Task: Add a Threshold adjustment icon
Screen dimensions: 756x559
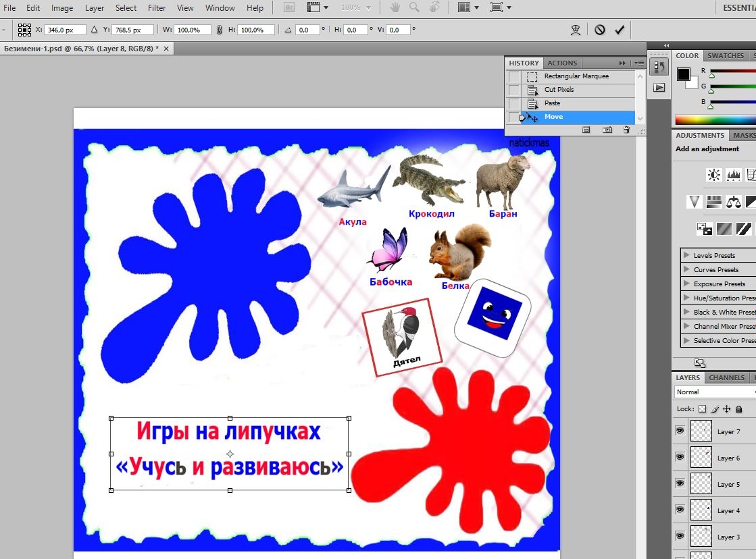Action: (743, 228)
